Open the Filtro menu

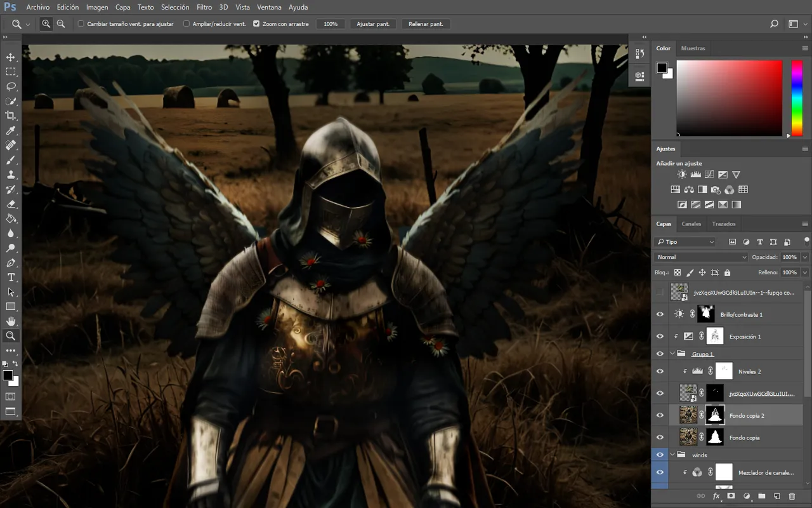pyautogui.click(x=204, y=7)
